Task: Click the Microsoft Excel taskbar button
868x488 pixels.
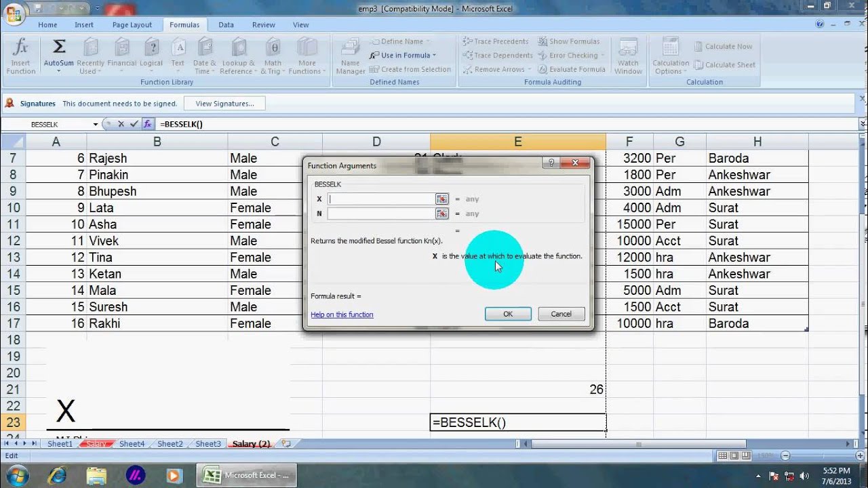Action: [247, 475]
